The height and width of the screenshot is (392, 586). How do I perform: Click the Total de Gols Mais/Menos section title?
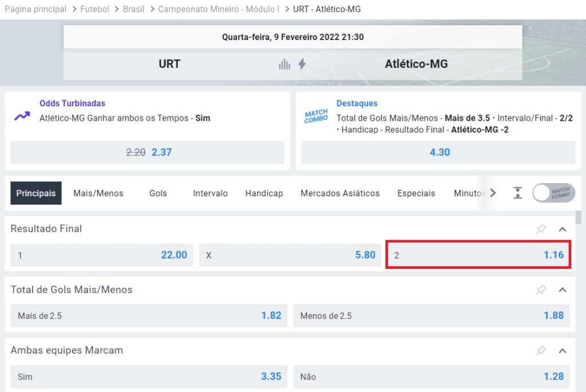pos(72,290)
